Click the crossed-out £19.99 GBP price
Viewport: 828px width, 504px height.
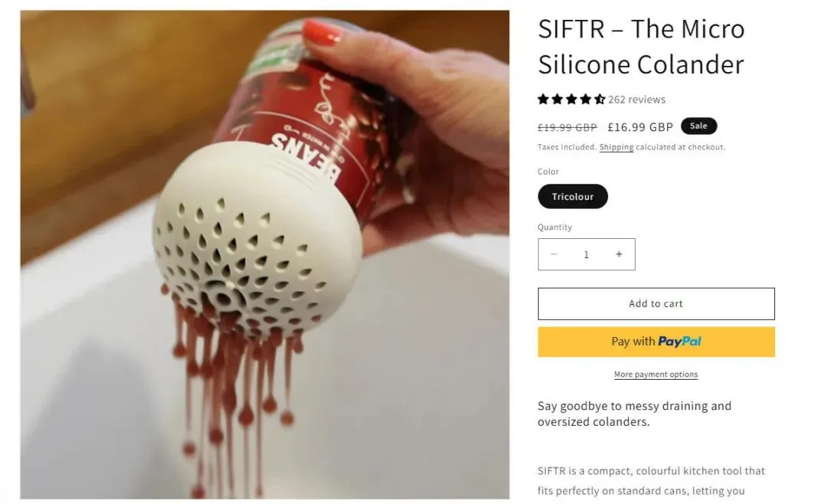(567, 127)
